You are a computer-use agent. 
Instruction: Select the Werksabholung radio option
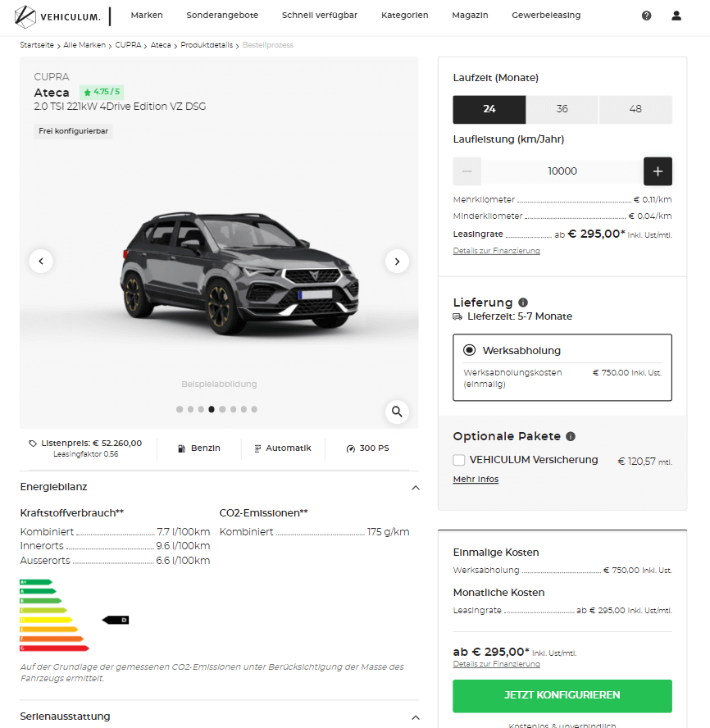coord(470,350)
